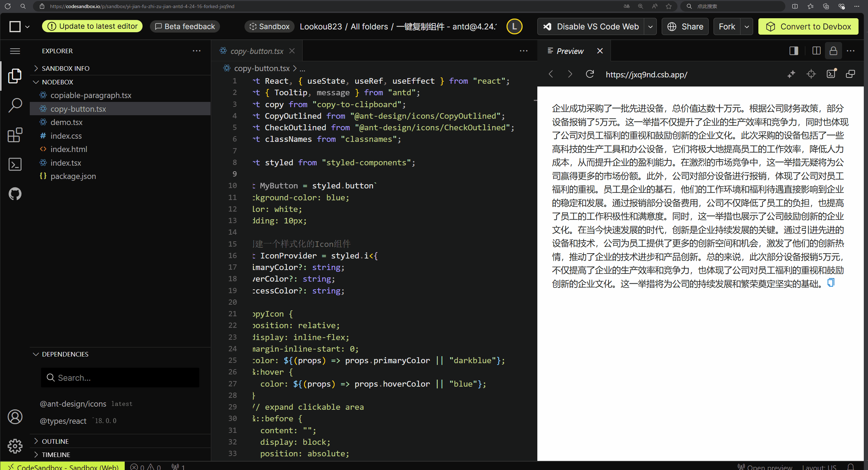The width and height of the screenshot is (868, 470).
Task: Toggle the hamburger menu in the sidebar
Action: 15,51
